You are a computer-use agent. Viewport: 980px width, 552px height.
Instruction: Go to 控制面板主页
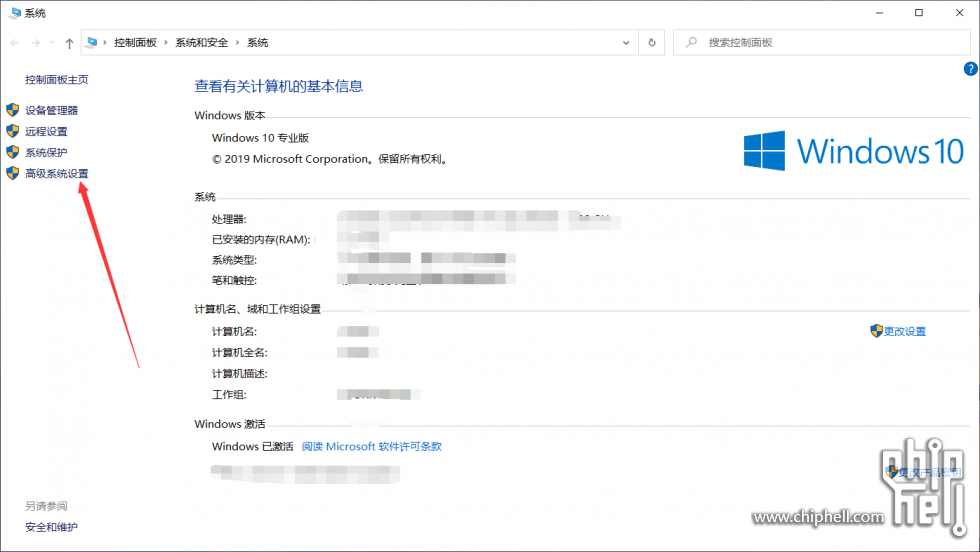click(57, 79)
